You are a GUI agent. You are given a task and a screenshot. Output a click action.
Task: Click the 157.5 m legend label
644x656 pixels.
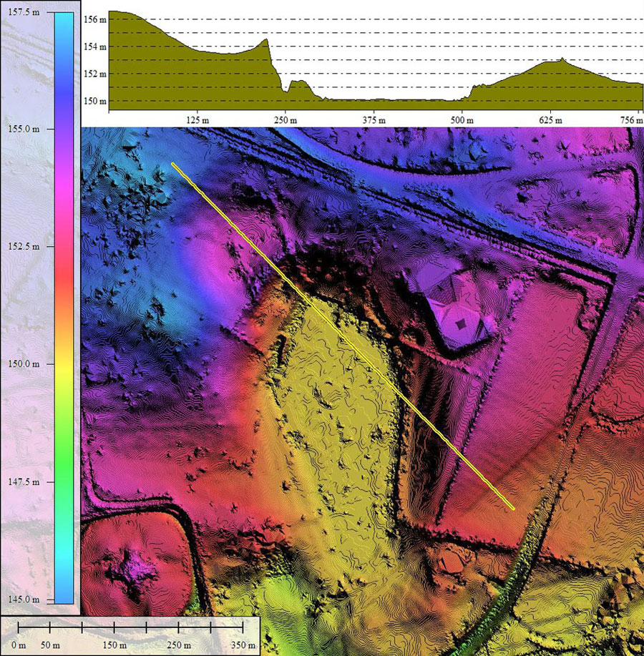click(24, 13)
